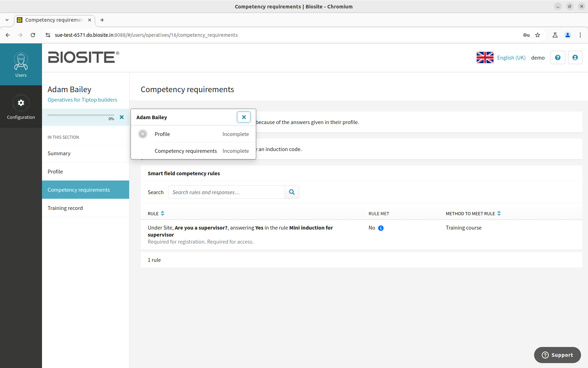The image size is (588, 368).
Task: Focus the Search rules and responses field
Action: pos(226,192)
